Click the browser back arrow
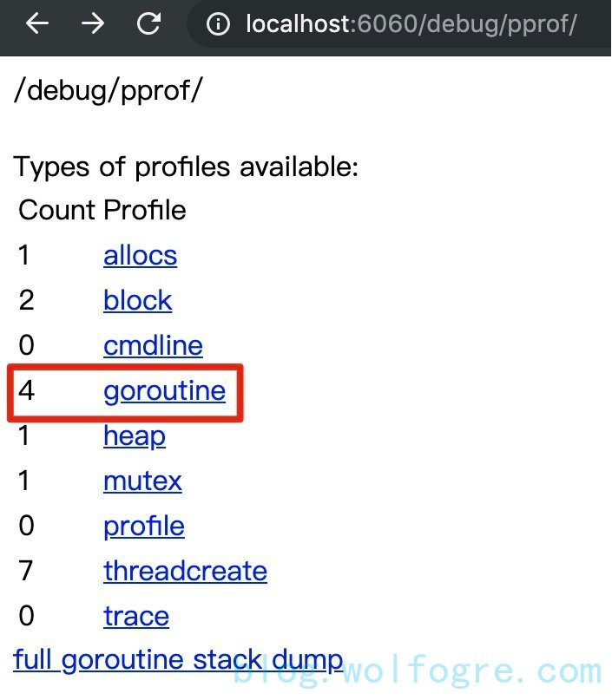612x700 pixels. 37,23
